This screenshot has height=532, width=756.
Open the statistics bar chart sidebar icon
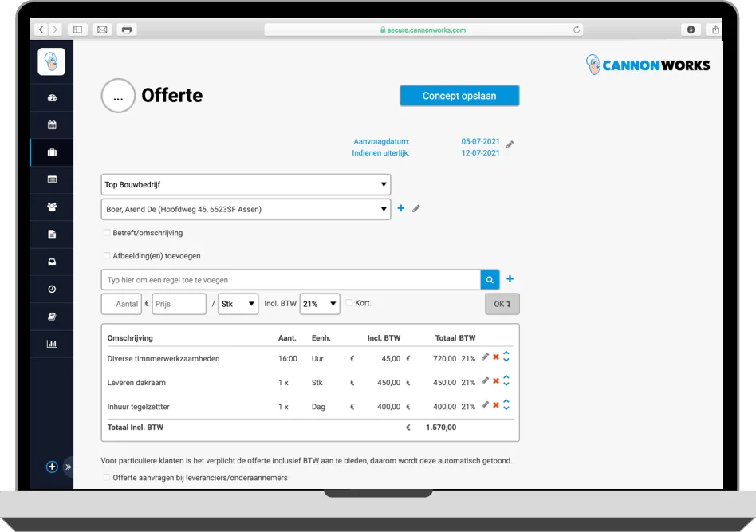point(52,344)
